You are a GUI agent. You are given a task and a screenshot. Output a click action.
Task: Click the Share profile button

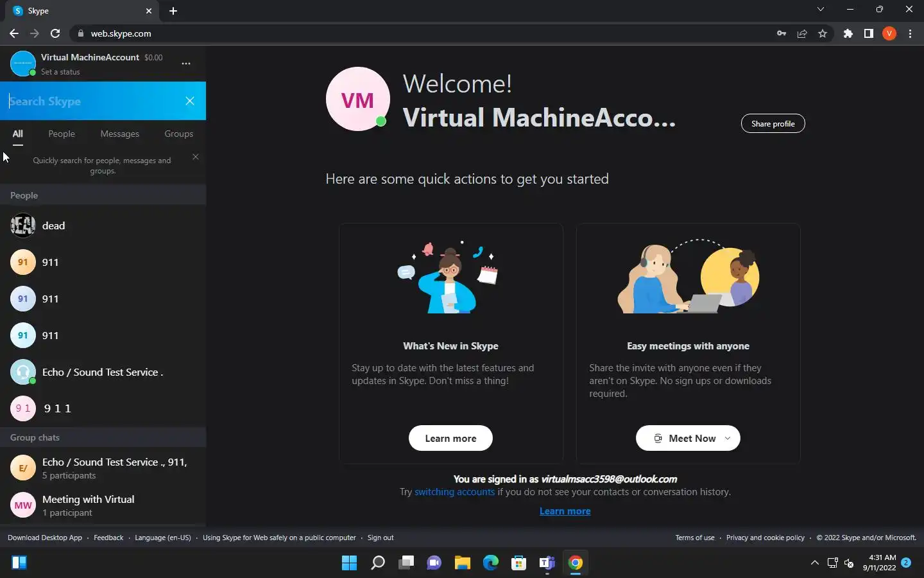(x=773, y=123)
